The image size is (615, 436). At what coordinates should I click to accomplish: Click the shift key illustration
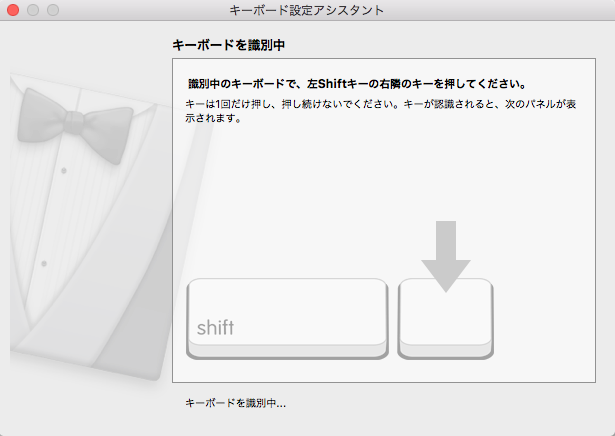tap(287, 319)
